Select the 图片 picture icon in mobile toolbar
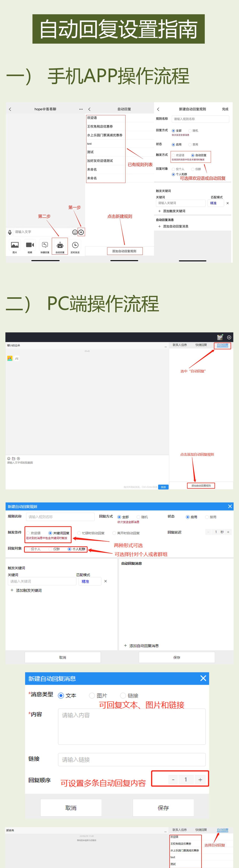 (15, 245)
